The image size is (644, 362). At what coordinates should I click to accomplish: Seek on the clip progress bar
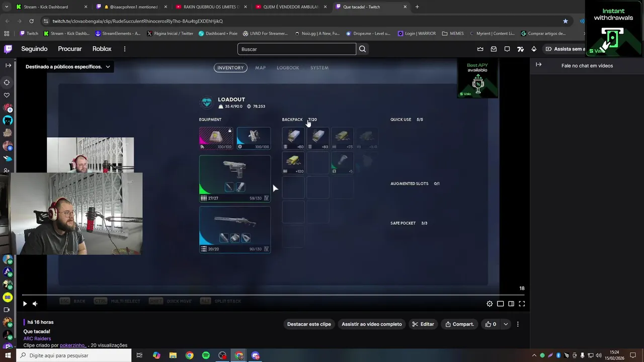pos(274,295)
